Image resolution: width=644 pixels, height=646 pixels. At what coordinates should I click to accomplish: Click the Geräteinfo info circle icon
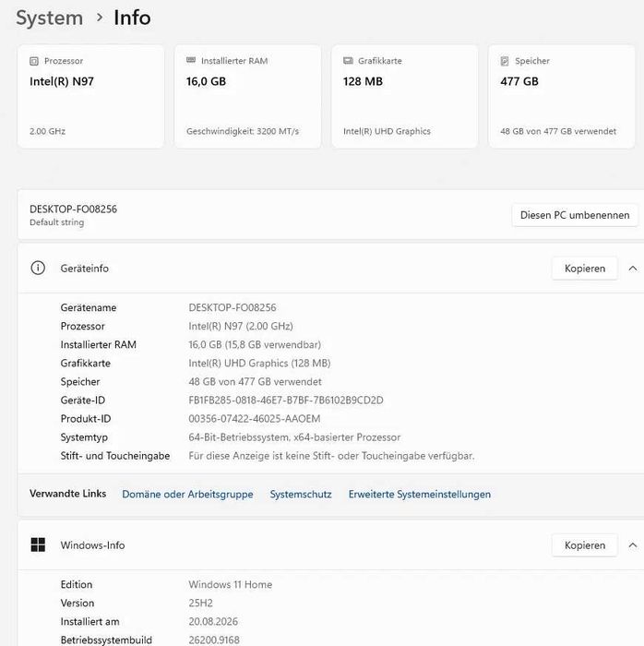click(x=38, y=268)
